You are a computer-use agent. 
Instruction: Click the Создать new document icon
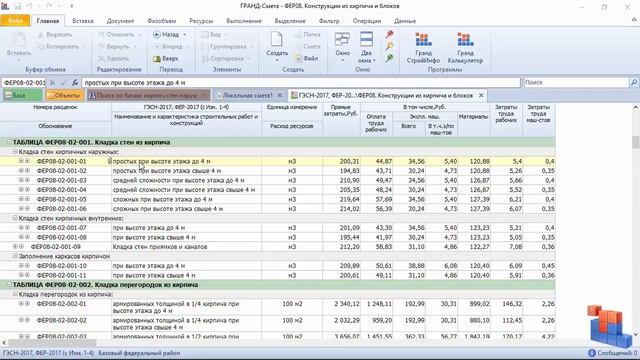pos(277,40)
